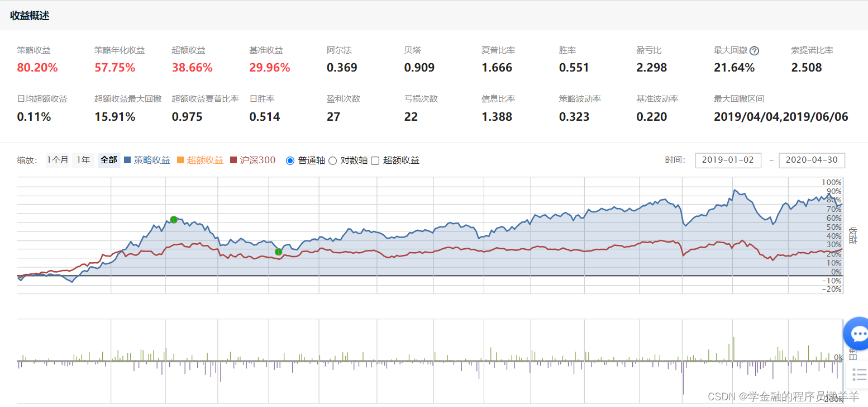Select the 缩放: label
The width and height of the screenshot is (868, 407).
click(x=27, y=160)
